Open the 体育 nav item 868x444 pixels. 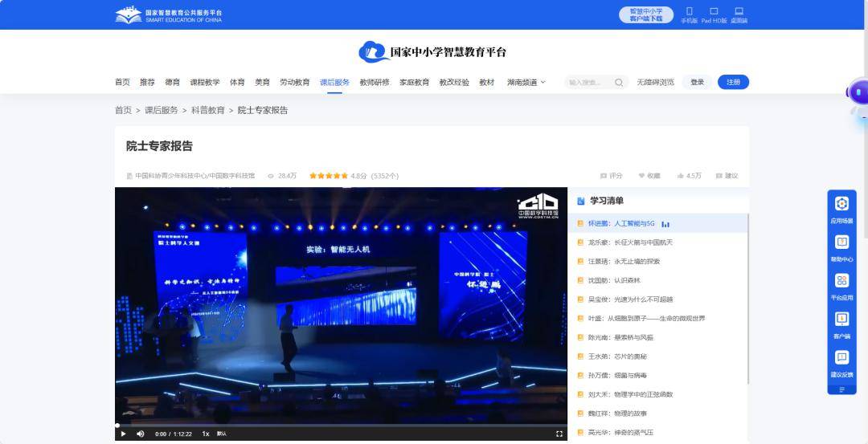[237, 83]
